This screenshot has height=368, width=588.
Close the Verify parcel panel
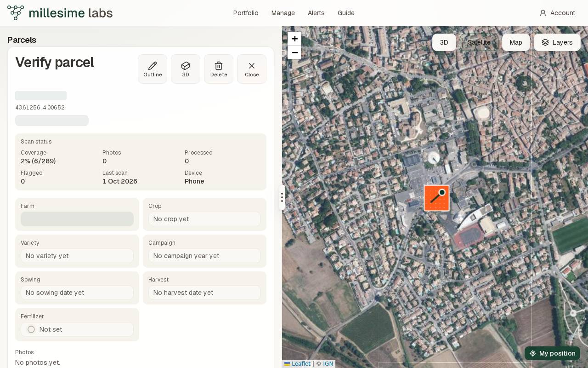(252, 69)
